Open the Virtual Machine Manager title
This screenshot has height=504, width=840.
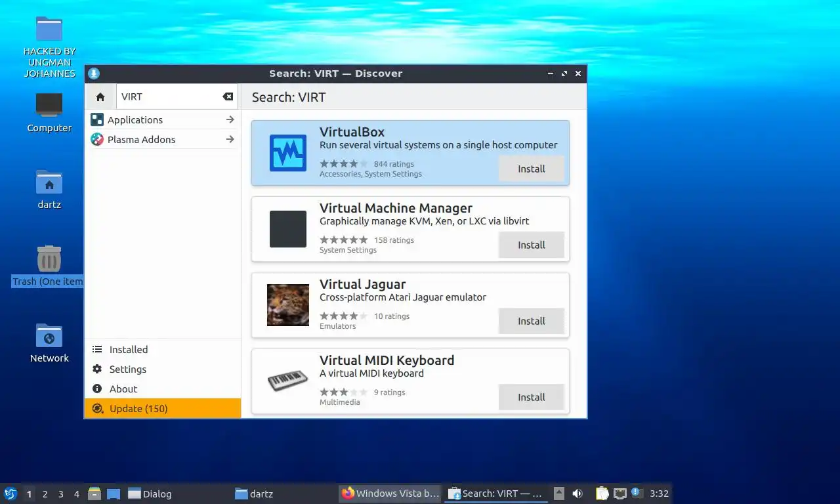tap(396, 208)
